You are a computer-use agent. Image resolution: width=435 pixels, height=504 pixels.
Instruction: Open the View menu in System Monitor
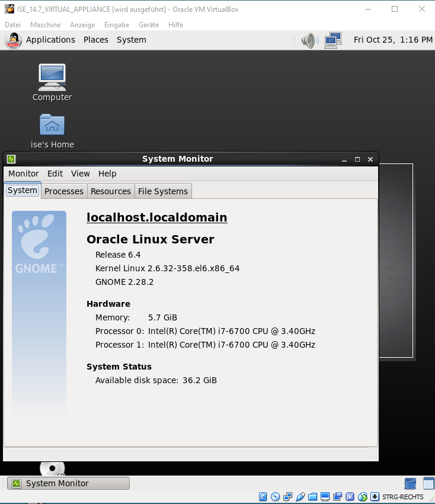(x=80, y=174)
